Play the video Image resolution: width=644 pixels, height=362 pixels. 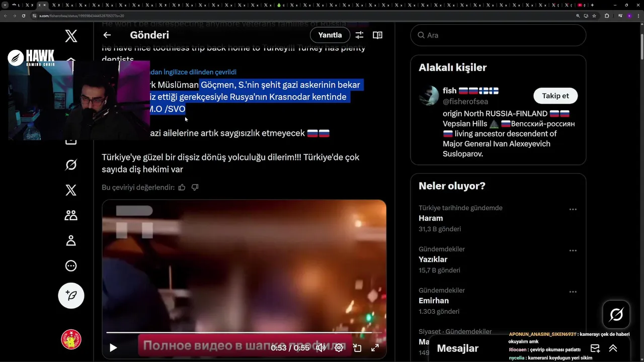pyautogui.click(x=113, y=347)
